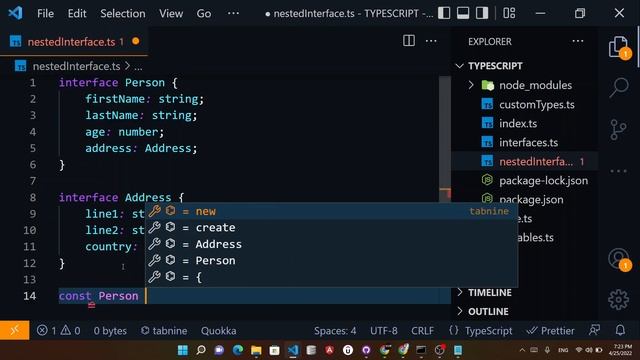This screenshot has width=640, height=360.
Task: Change line ending via CRLF
Action: [422, 330]
